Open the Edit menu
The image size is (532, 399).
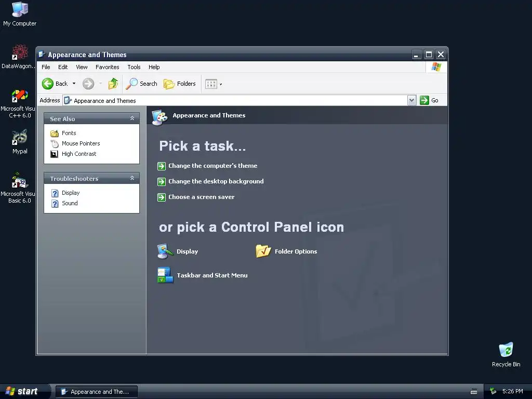(63, 67)
